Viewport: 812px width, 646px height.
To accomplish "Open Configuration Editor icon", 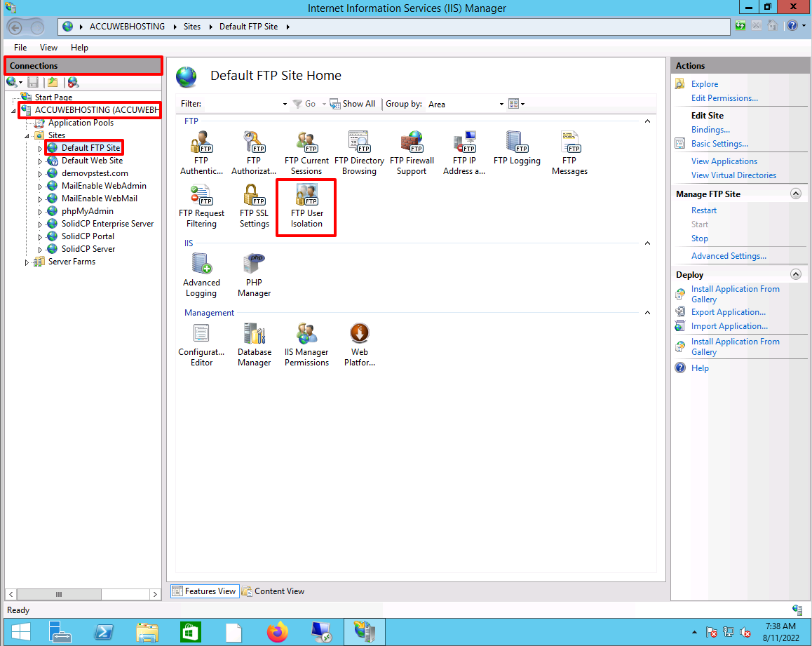I will point(201,345).
